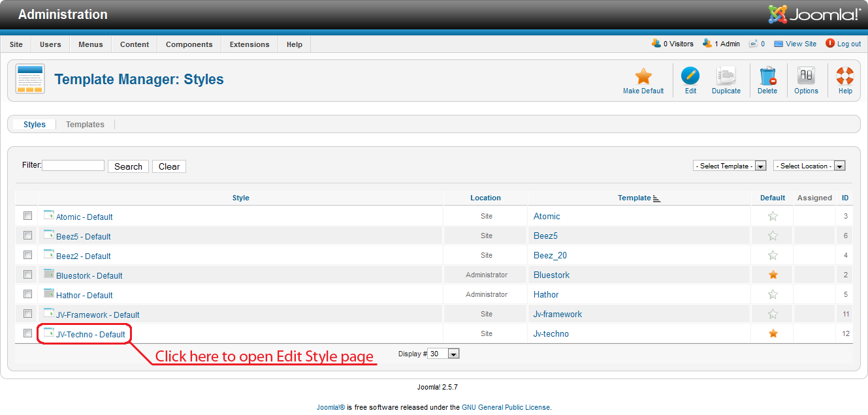This screenshot has width=868, height=415.
Task: Click the Joomla! logo
Action: (x=814, y=14)
